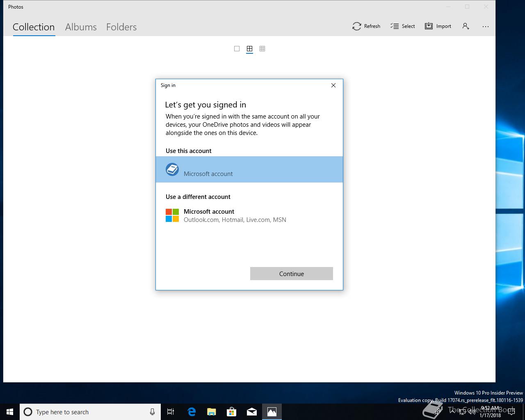The height and width of the screenshot is (420, 525).
Task: Switch to single large tile view
Action: point(237,49)
